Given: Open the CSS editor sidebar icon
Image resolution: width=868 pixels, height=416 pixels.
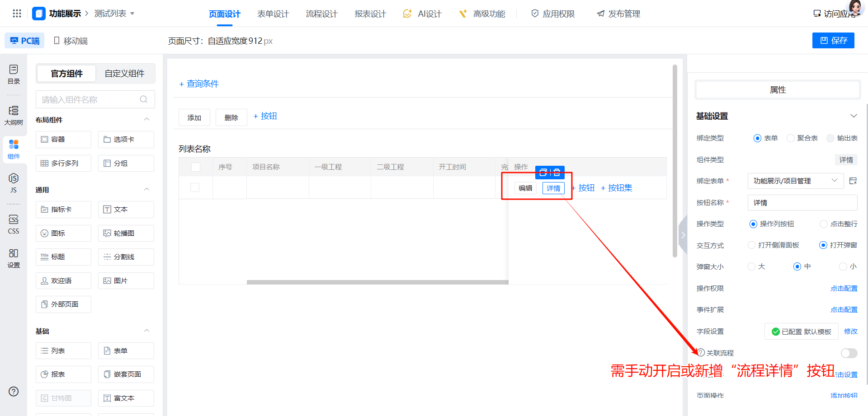Looking at the screenshot, I should click(x=14, y=224).
